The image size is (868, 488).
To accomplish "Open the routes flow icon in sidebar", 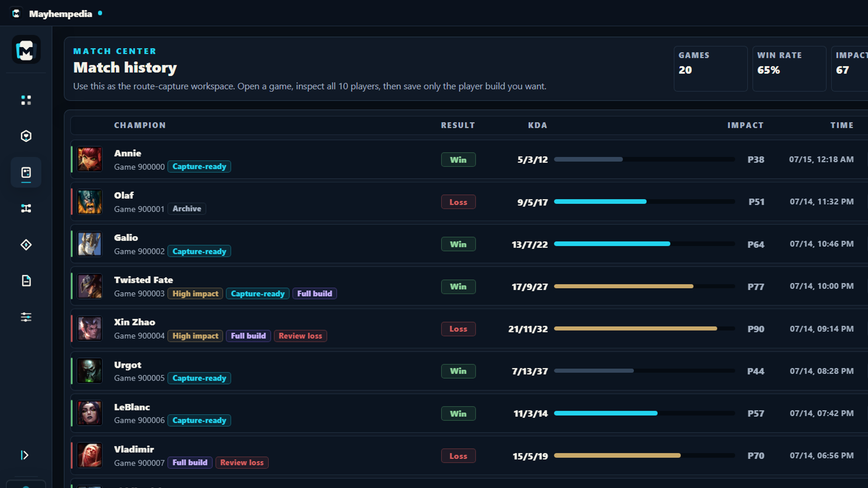I will 26,208.
